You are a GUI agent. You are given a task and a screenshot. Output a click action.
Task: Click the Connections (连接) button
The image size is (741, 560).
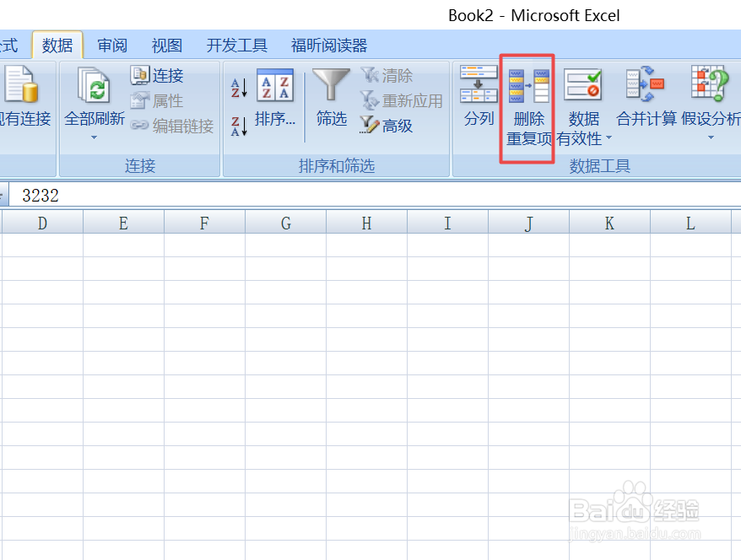click(x=157, y=75)
